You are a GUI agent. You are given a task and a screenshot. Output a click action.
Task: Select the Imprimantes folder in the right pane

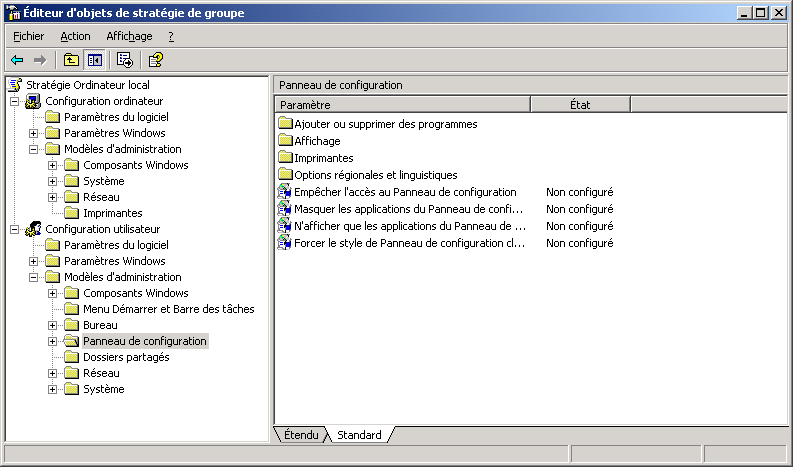[x=323, y=158]
